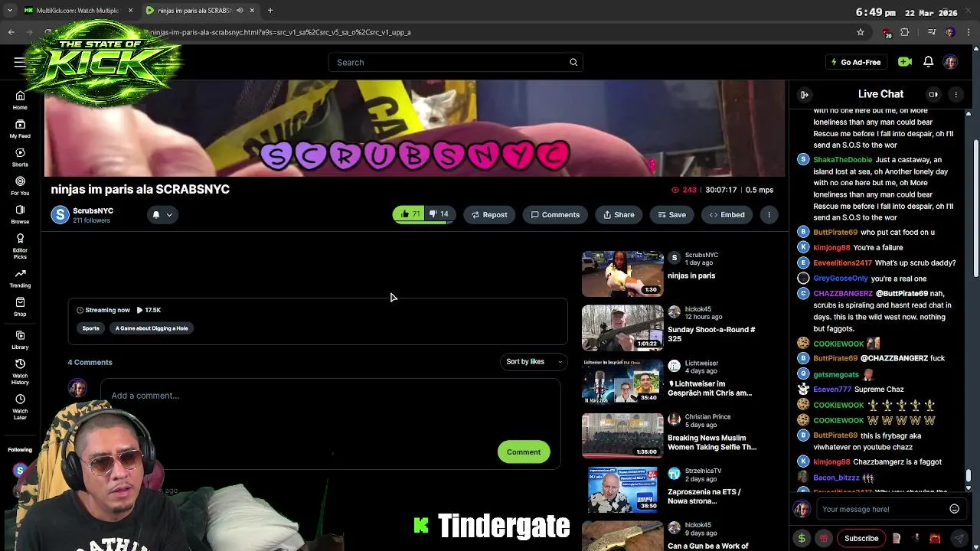This screenshot has height=551, width=980.
Task: Open more options menu beside Embed
Action: click(769, 215)
